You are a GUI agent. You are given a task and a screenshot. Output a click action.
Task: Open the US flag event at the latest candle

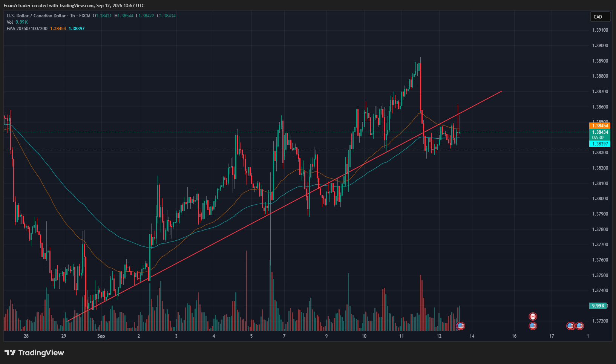point(461,326)
